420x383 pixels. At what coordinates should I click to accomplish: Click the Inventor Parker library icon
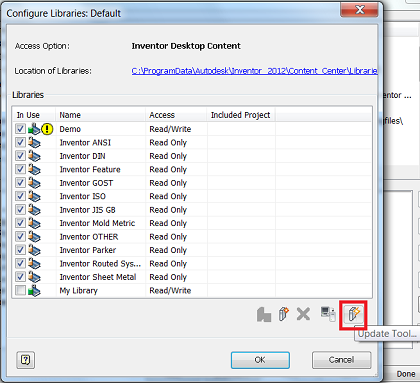(34, 250)
